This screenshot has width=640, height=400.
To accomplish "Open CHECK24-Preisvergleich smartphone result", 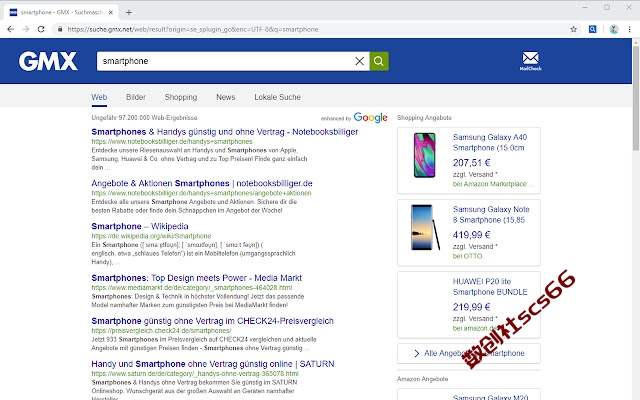I will pos(212,321).
